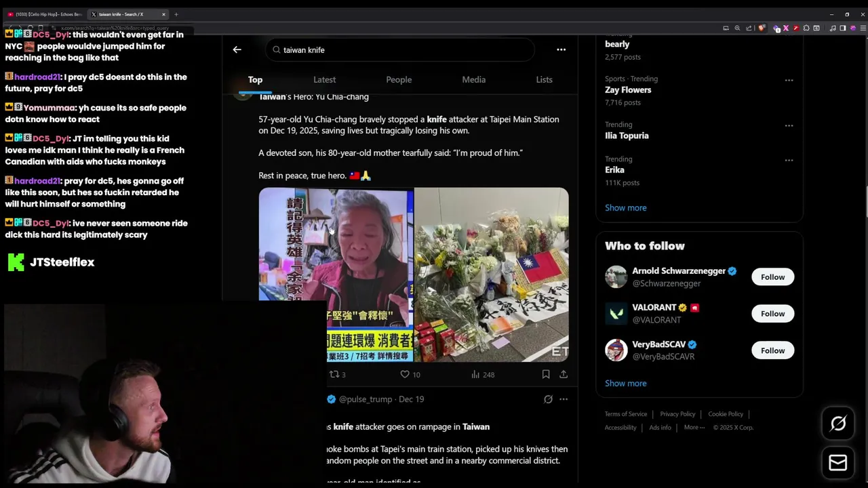Click the pink X extension icon

(x=786, y=28)
